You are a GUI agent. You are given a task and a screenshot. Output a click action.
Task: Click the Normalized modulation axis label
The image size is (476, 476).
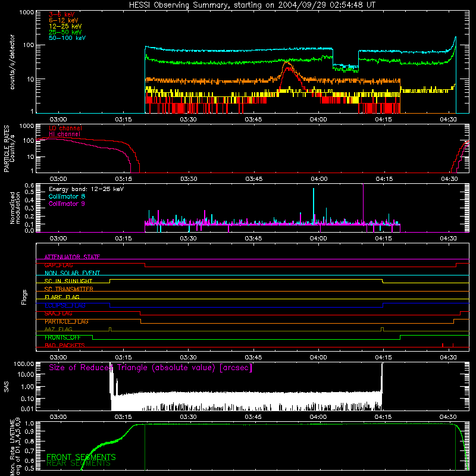coord(15,208)
